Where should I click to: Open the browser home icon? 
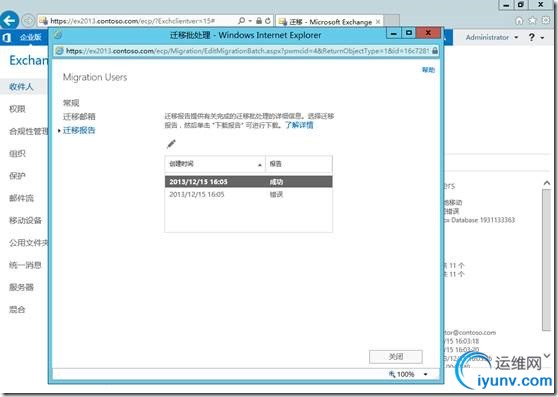519,21
